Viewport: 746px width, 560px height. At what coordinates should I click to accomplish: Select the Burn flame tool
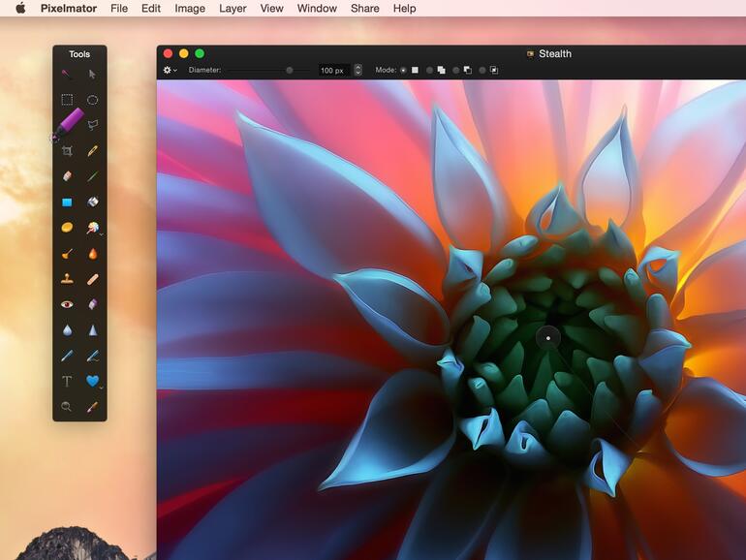(93, 254)
